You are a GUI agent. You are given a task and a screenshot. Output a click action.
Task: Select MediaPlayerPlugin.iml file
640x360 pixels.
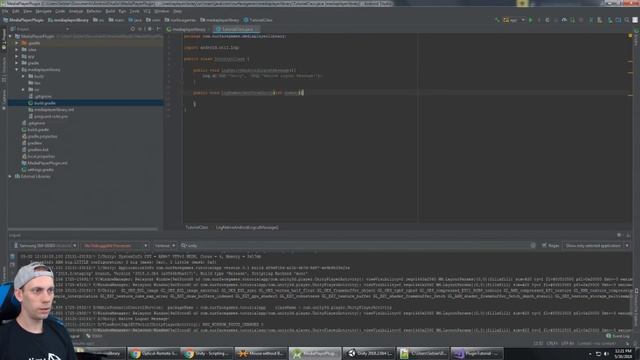[x=44, y=163]
